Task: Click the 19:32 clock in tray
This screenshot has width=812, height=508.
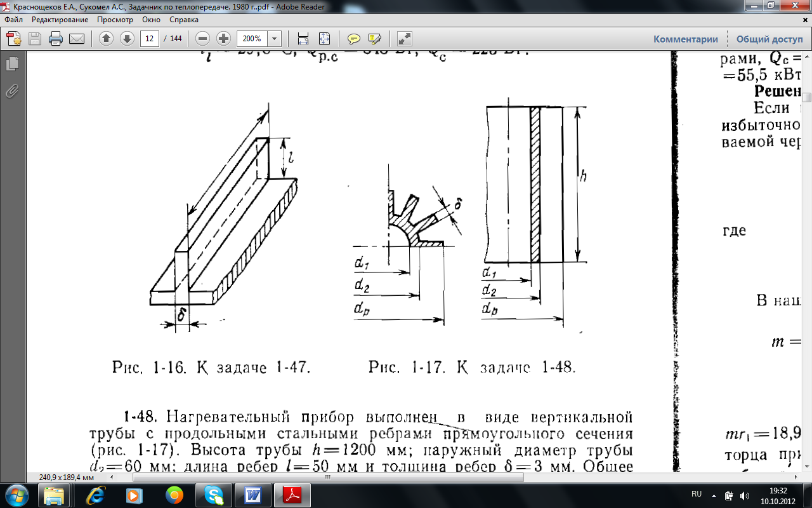Action: 776,490
